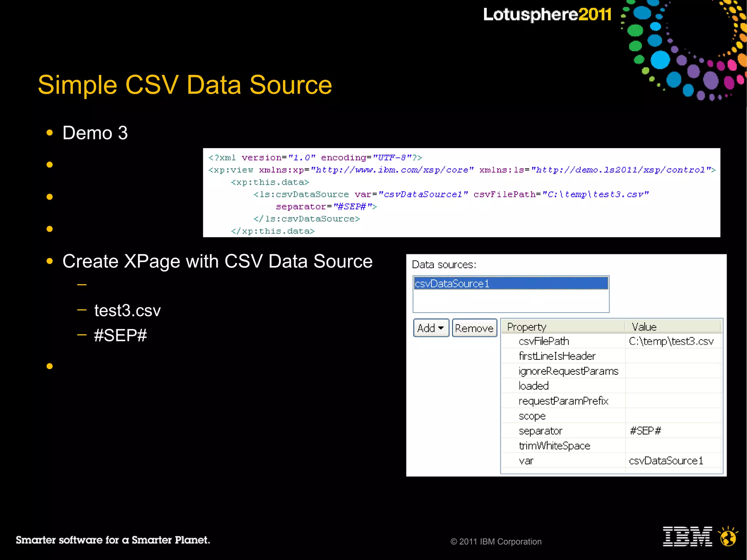The image size is (747, 560).
Task: Click the Remove button
Action: pyautogui.click(x=474, y=328)
